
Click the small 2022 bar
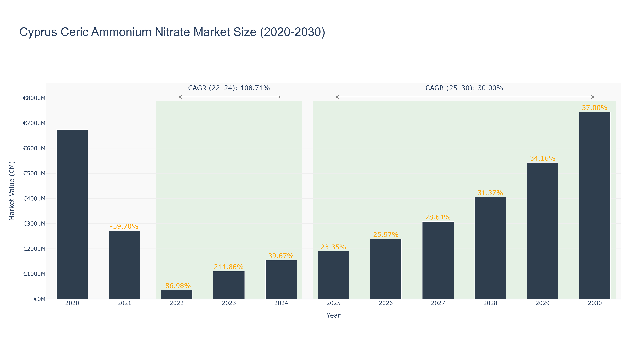pyautogui.click(x=177, y=295)
